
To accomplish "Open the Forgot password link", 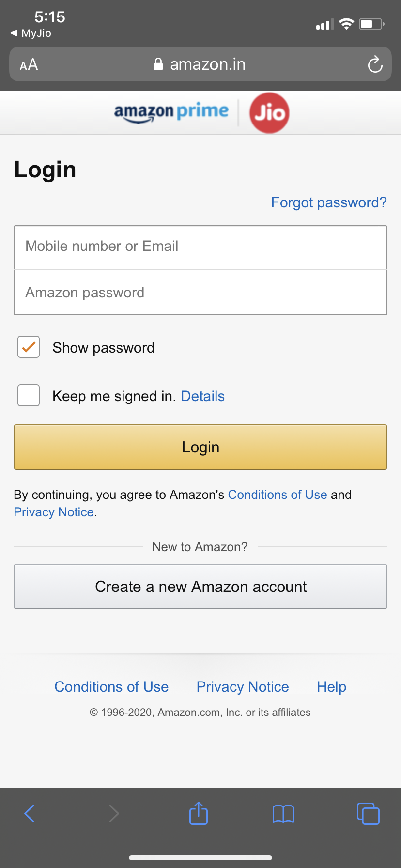I will [x=329, y=202].
